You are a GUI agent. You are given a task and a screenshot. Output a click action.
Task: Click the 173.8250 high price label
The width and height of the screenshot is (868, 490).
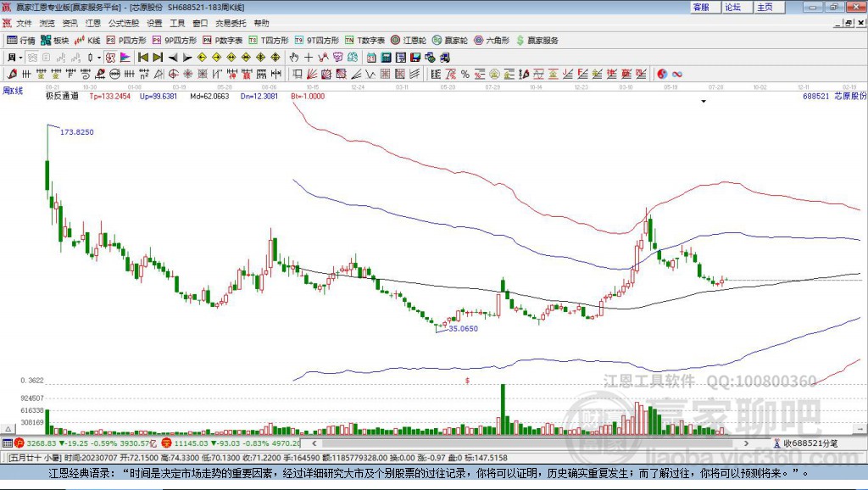click(x=77, y=131)
